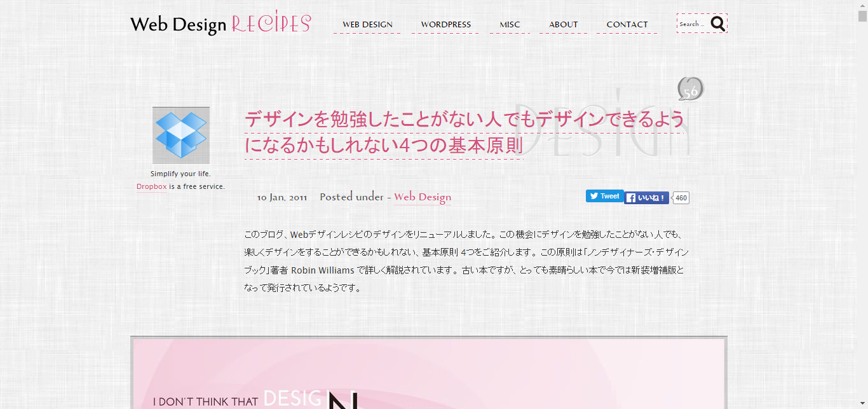Click the search magnifier icon
868x409 pixels.
click(x=717, y=24)
